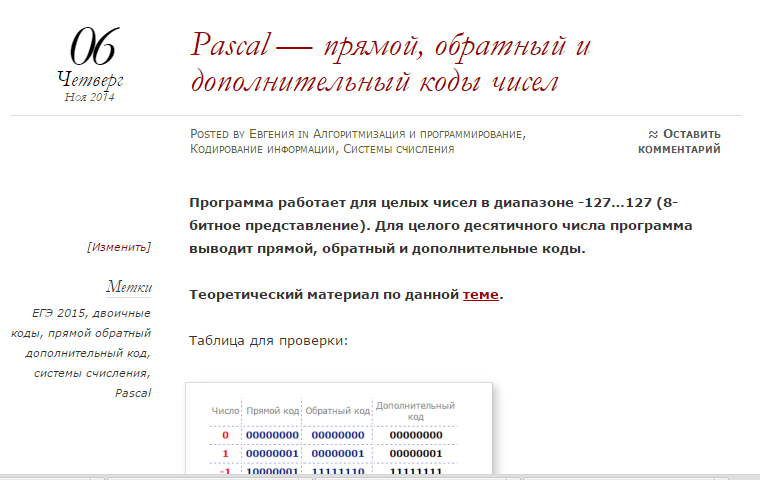The image size is (760, 480).
Task: Click the Четверг weekday label
Action: (90, 79)
